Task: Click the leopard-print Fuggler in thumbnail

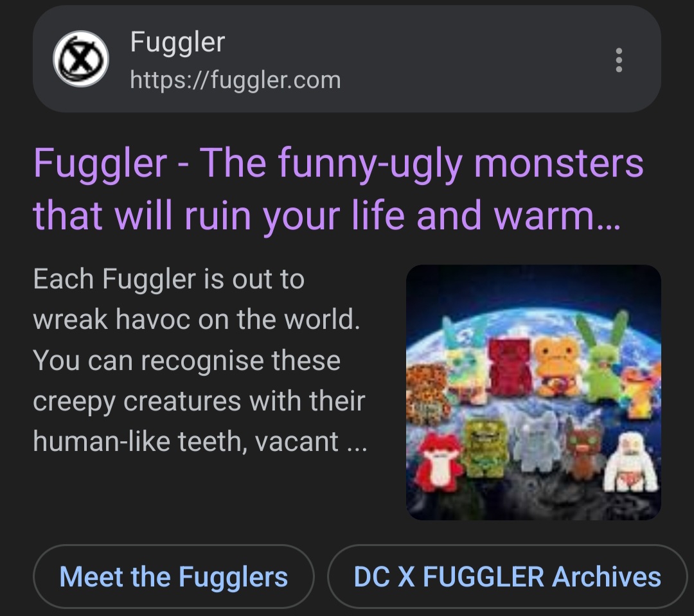Action: (427, 394)
